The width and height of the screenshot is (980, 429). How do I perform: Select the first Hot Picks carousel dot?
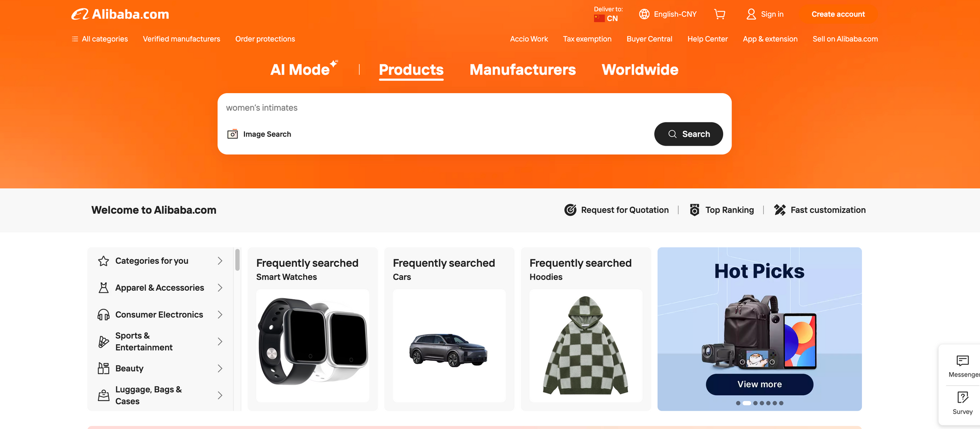coord(738,403)
